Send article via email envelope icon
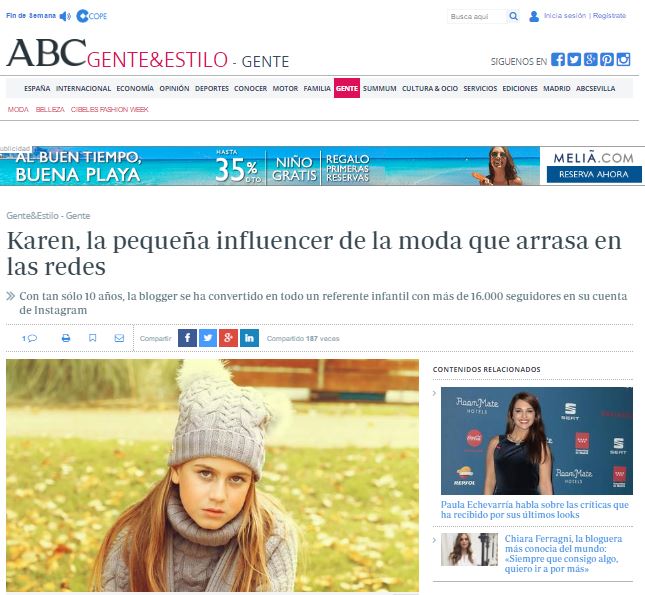Screen dimensions: 645x595 [x=119, y=338]
